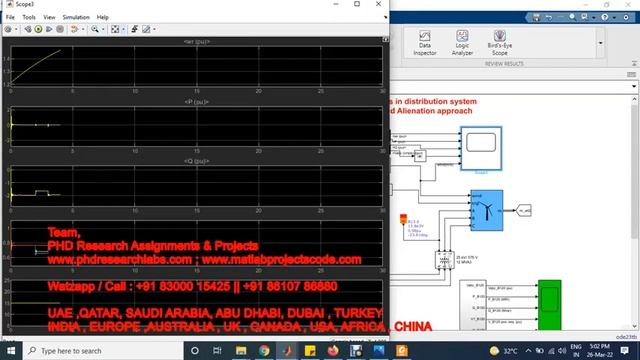Click Save icon in Simulink quick access toolbar
This screenshot has width=640, height=360.
pos(536,17)
